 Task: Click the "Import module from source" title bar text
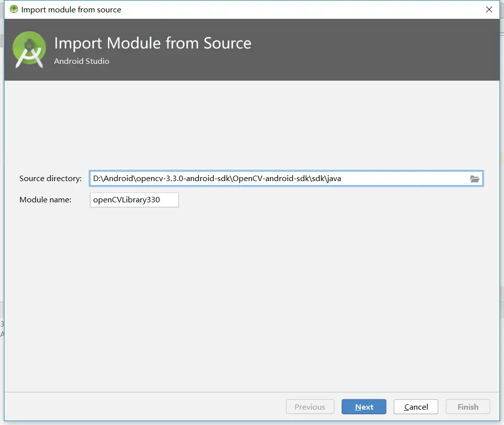[x=71, y=9]
